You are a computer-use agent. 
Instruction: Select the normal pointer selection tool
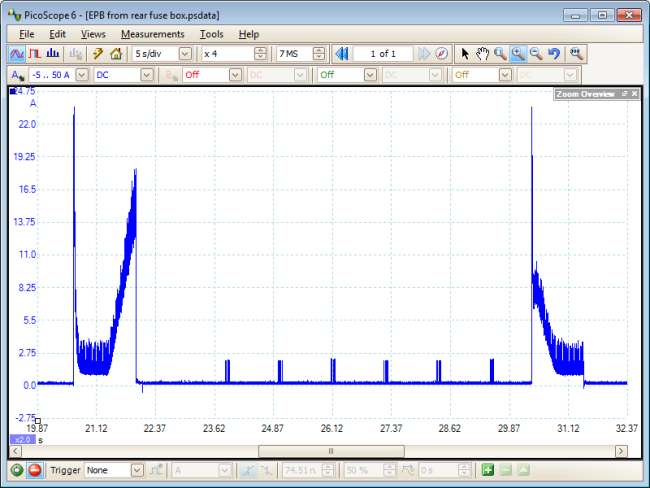[465, 54]
